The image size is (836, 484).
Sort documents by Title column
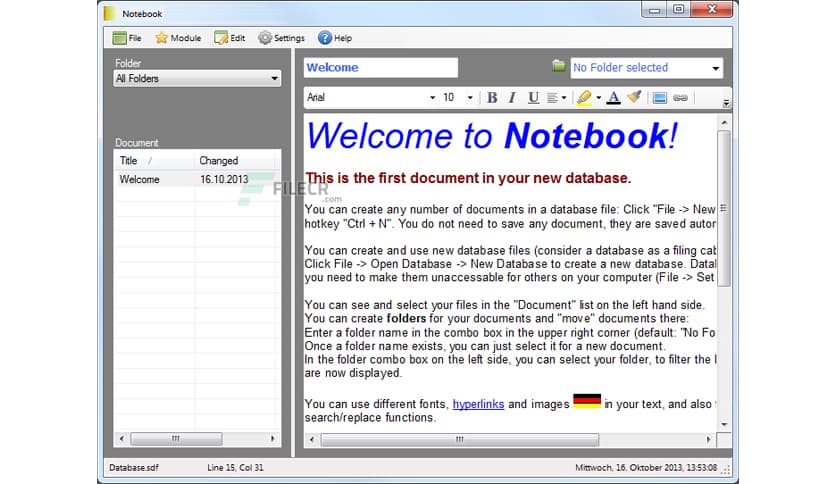tap(154, 160)
